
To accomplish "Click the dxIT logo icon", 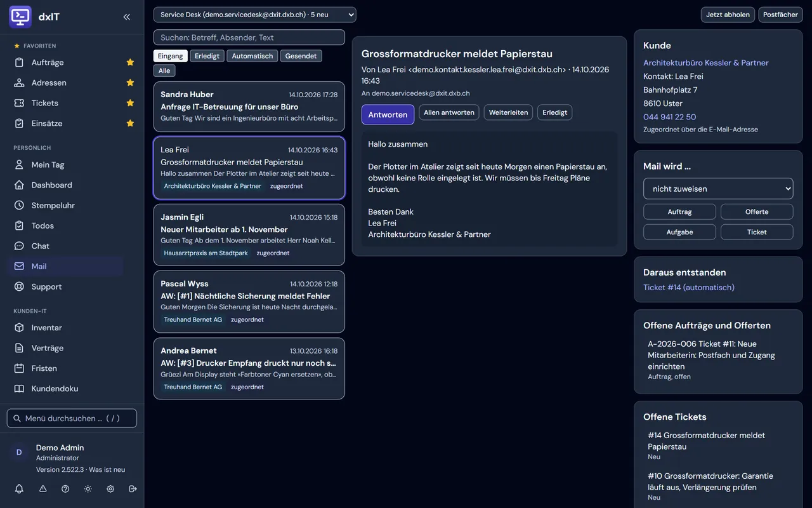I will tap(20, 17).
